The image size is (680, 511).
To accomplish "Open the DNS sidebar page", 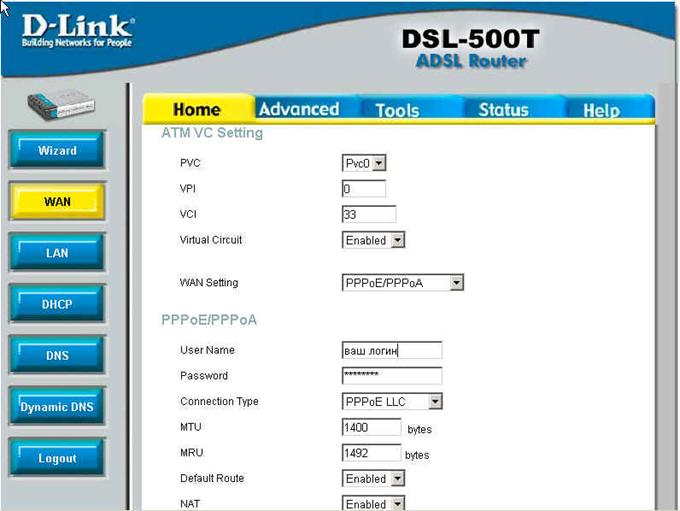I will point(57,355).
